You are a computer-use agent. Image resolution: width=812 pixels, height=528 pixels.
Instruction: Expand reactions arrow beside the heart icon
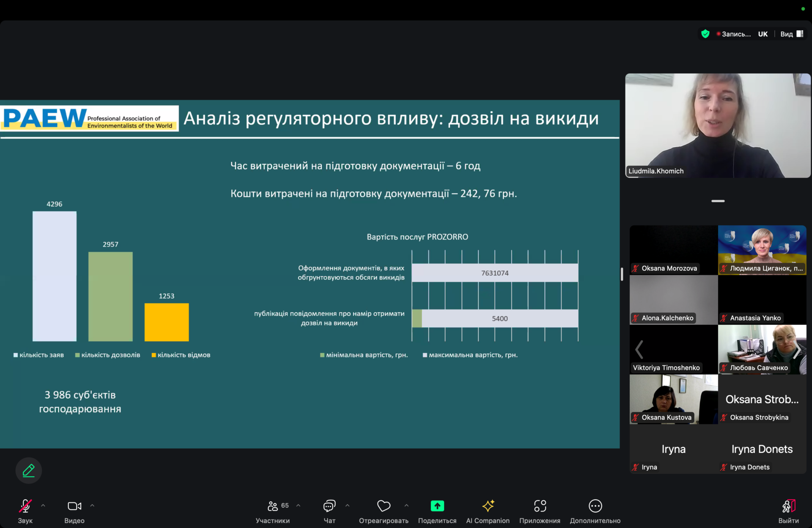coord(406,506)
